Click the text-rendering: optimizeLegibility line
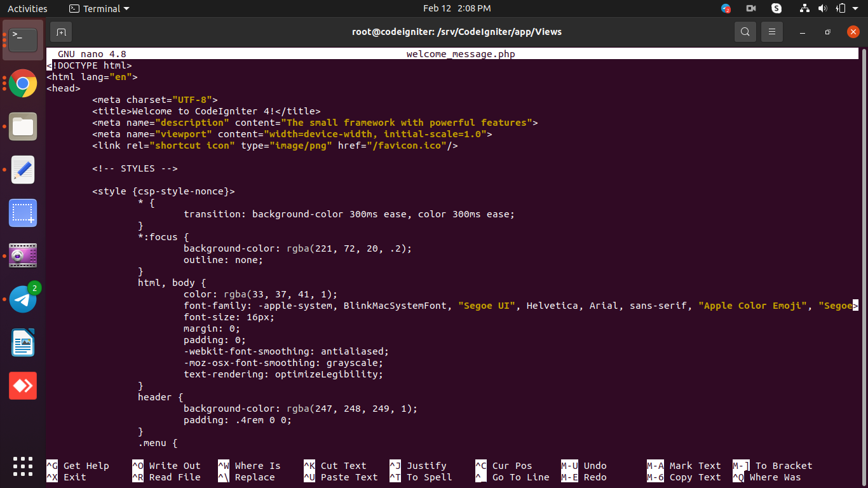The image size is (868, 488). click(x=283, y=374)
